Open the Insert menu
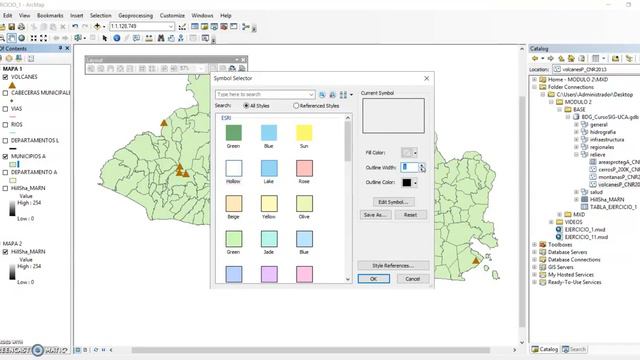 [76, 16]
